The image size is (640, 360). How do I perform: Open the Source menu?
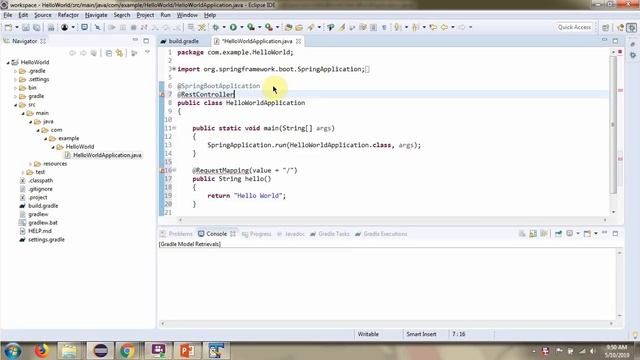43,15
